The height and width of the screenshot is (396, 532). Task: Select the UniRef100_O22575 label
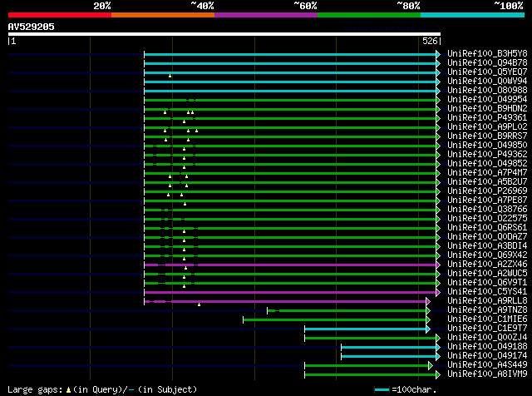pos(487,219)
